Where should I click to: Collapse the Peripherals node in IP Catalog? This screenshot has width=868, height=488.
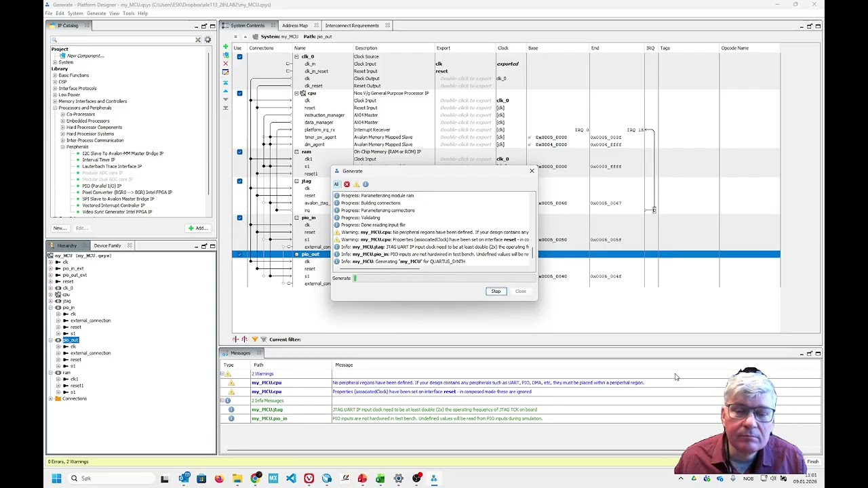tap(62, 147)
